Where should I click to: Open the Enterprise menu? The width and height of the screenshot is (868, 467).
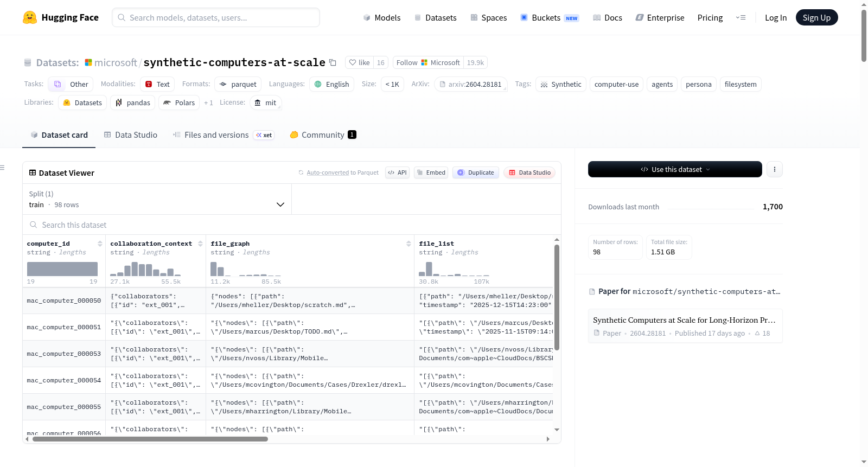pyautogui.click(x=660, y=17)
